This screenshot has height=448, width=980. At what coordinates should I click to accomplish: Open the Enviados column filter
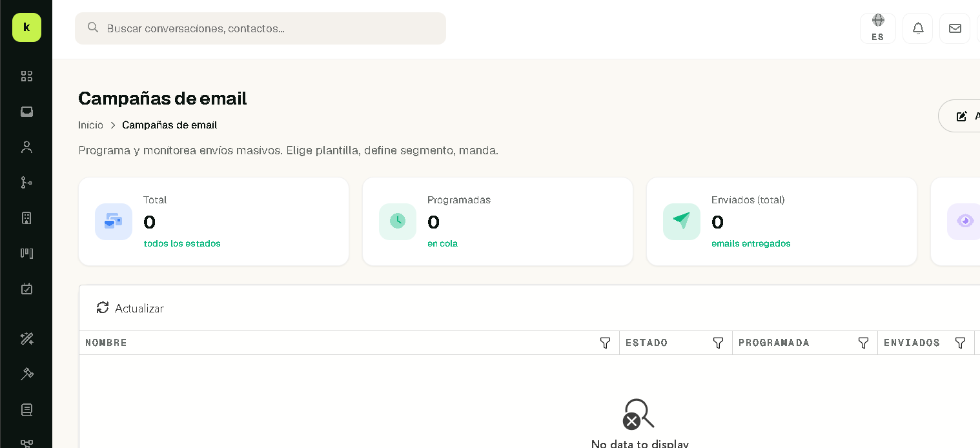[x=960, y=343]
